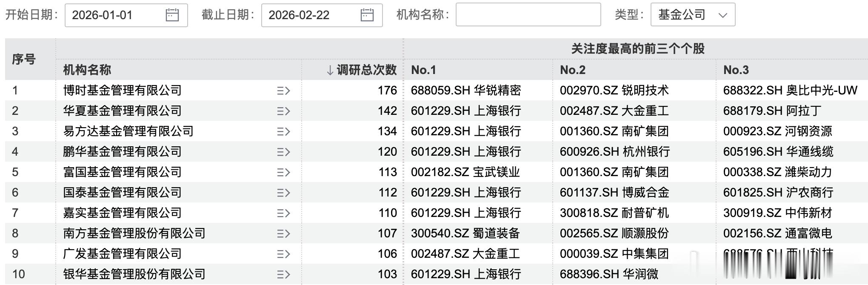The height and width of the screenshot is (285, 868).
Task: Select stock 688322.SH 奥比中光-UW
Action: point(790,90)
